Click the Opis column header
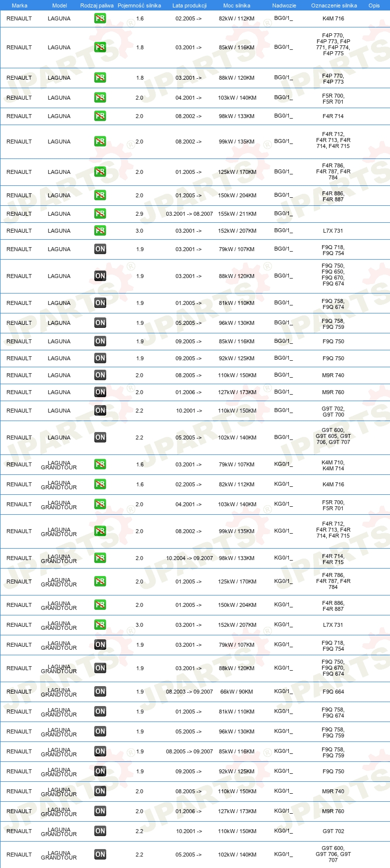 tap(374, 5)
